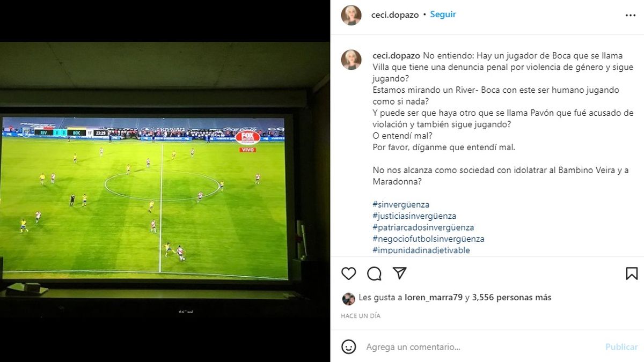The image size is (644, 362).
Task: Share the post with the paper plane icon
Action: point(399,273)
